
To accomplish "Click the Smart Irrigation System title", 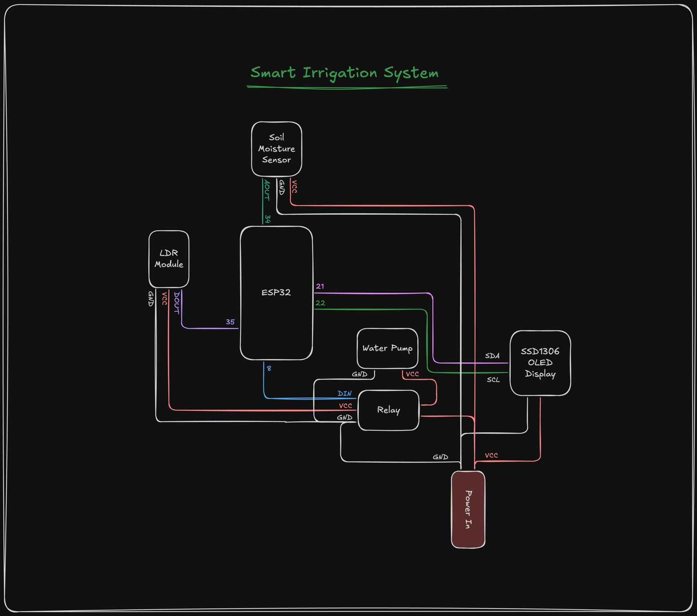I will click(345, 73).
